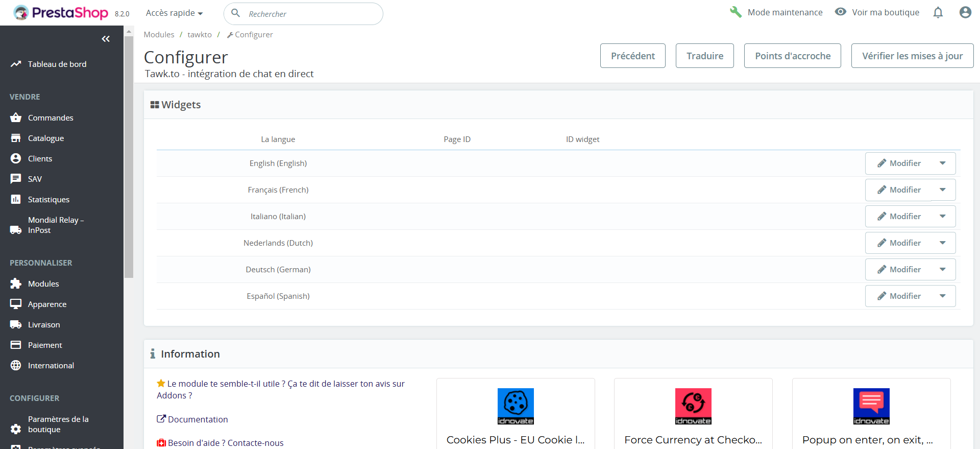The image size is (980, 449).
Task: Go to Catalogue in sidebar
Action: 46,138
